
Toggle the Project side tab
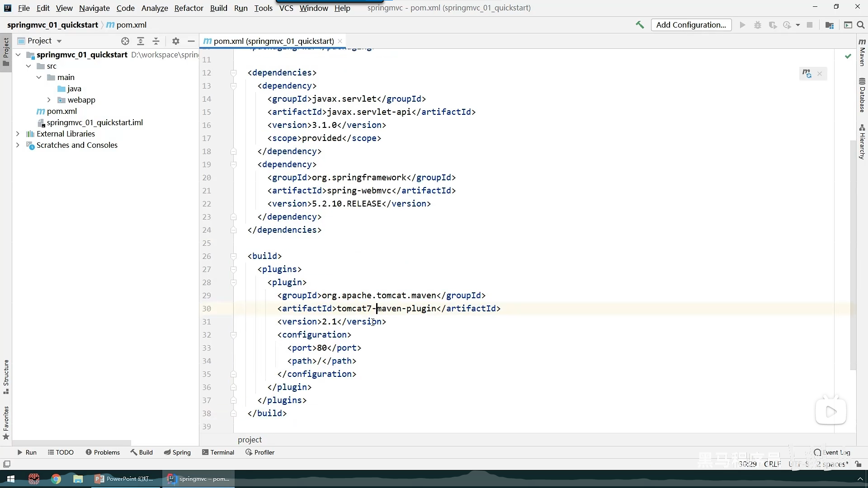point(6,52)
